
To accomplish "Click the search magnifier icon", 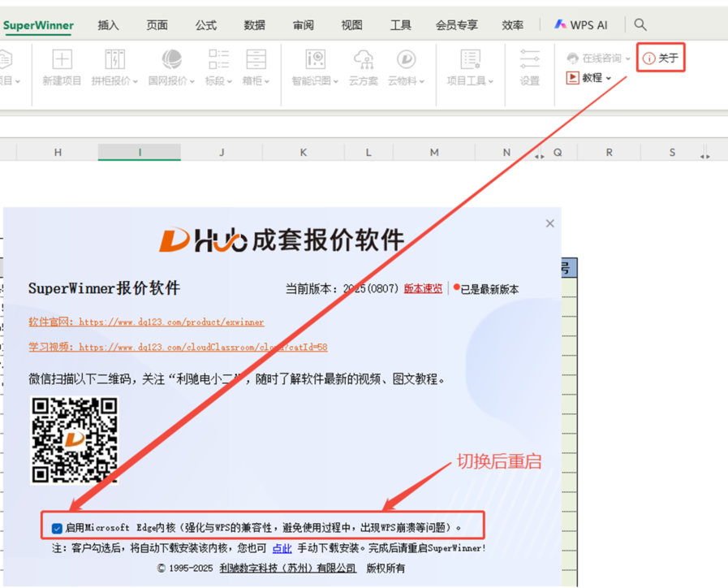I will pyautogui.click(x=640, y=24).
